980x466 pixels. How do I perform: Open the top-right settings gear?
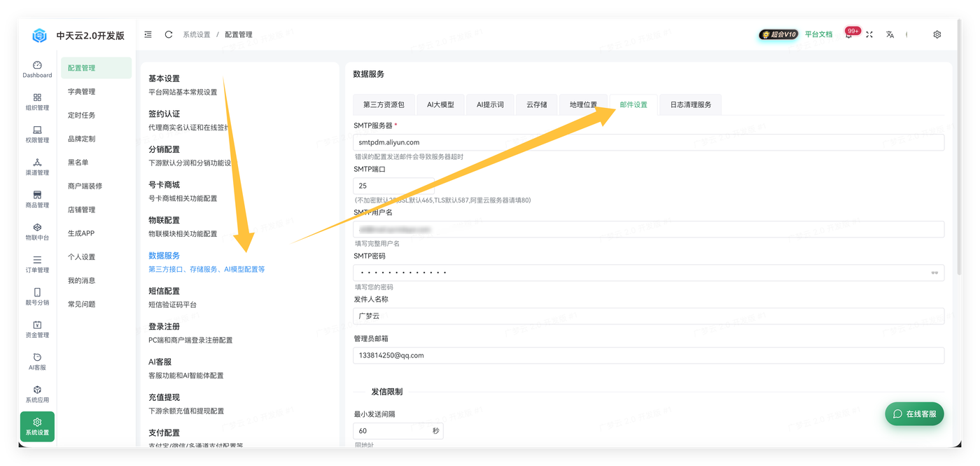pos(937,34)
